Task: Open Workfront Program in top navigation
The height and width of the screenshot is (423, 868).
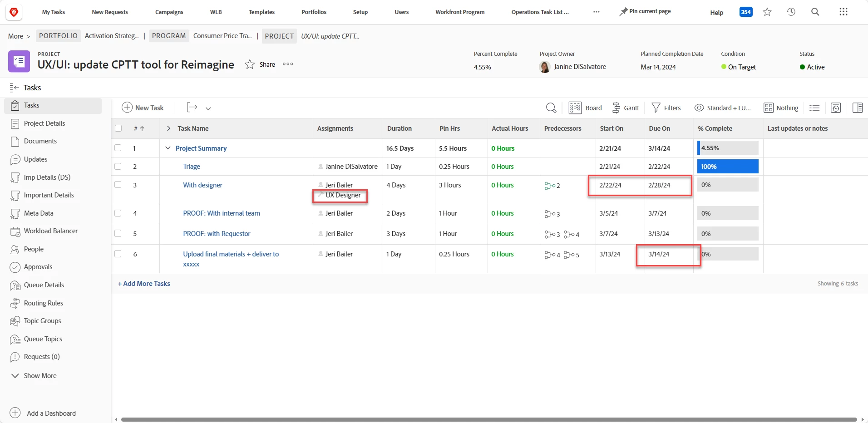Action: click(460, 12)
